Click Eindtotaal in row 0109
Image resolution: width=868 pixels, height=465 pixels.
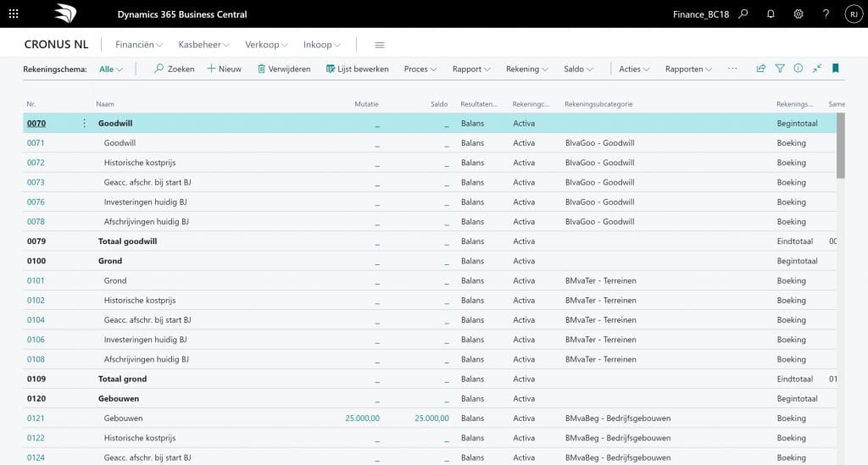tap(795, 379)
